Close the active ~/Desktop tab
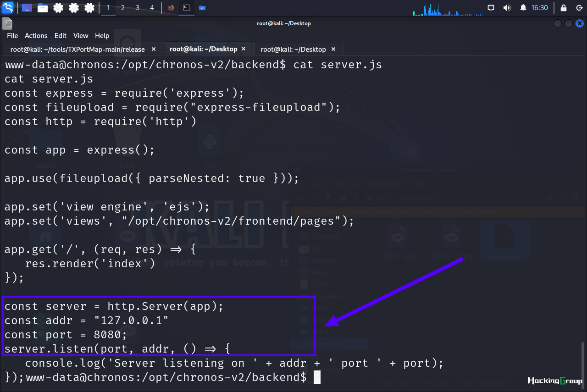This screenshot has width=587, height=392. point(244,49)
